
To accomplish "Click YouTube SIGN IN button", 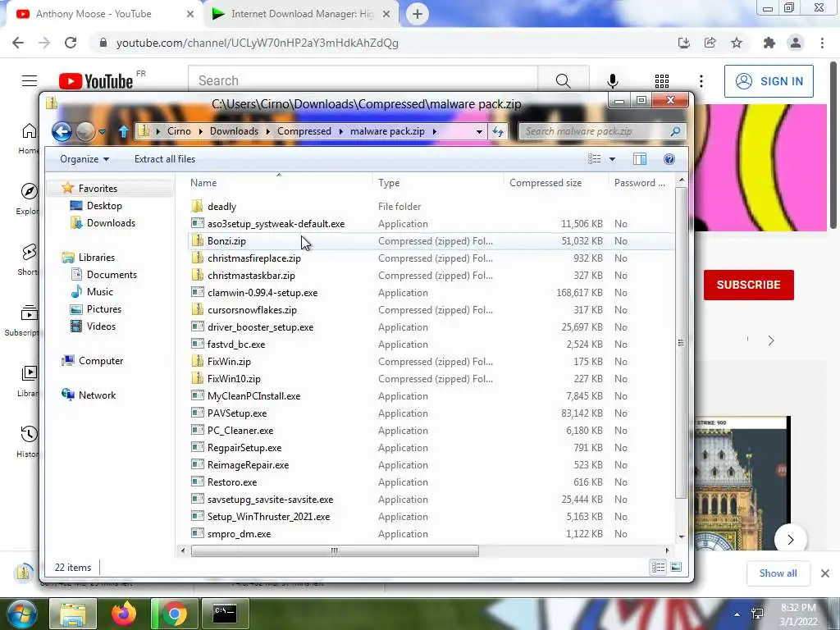I will point(769,81).
